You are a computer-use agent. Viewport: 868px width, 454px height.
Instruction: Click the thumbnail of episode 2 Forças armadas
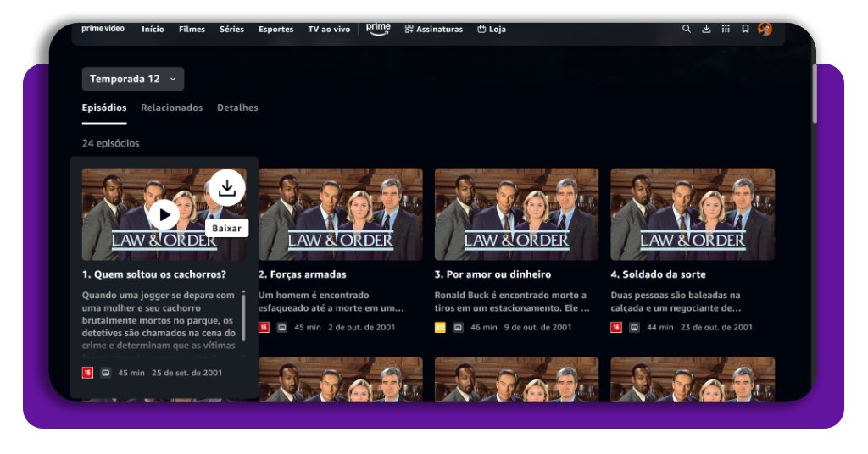[341, 214]
